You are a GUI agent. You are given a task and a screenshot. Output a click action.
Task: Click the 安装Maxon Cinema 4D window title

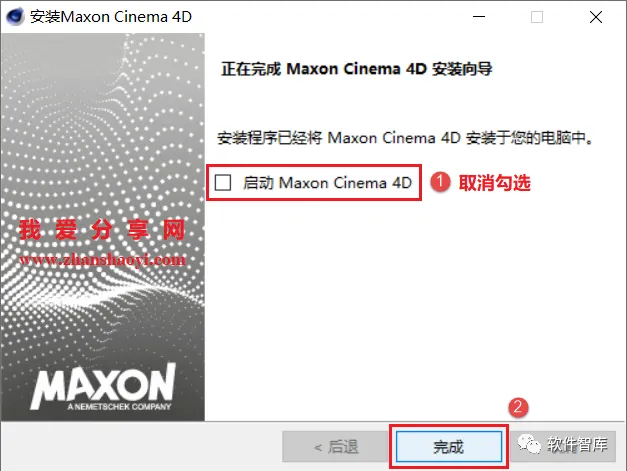coord(111,17)
